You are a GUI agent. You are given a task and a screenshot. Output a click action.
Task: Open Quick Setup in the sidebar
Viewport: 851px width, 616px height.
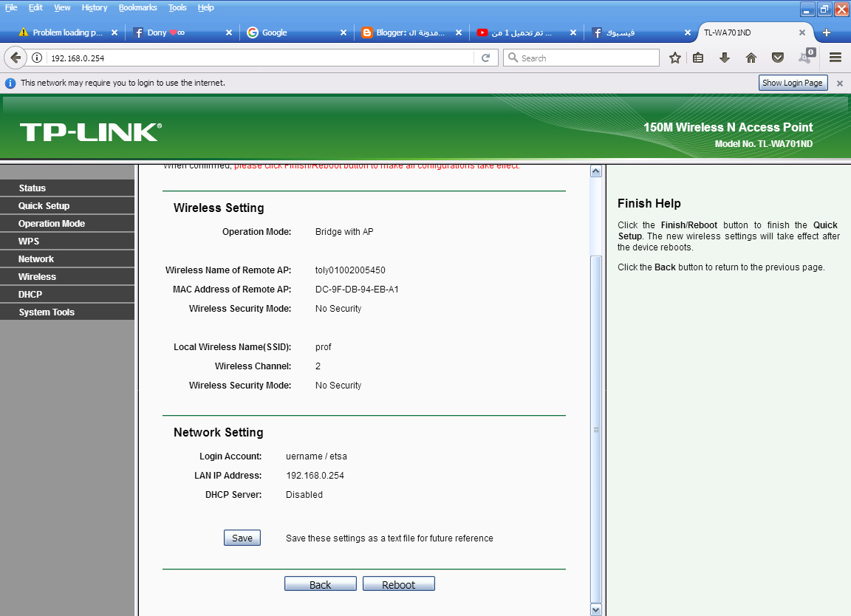coord(66,205)
